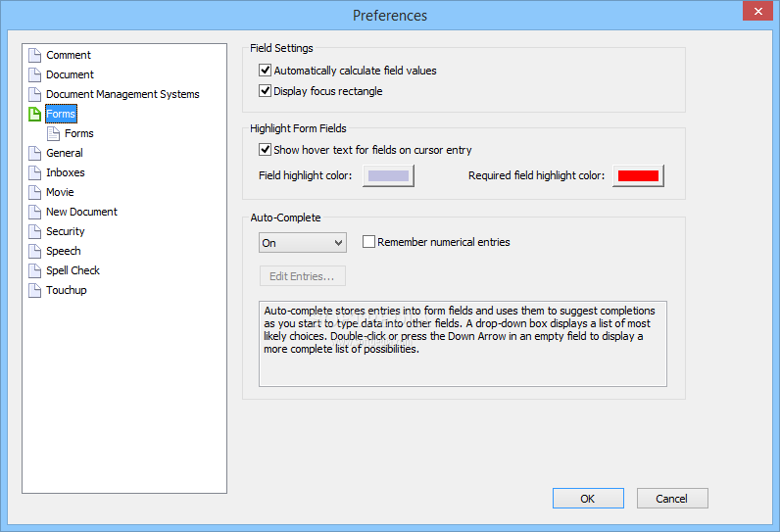Open Spell Check preferences label
The height and width of the screenshot is (532, 780).
coord(73,270)
